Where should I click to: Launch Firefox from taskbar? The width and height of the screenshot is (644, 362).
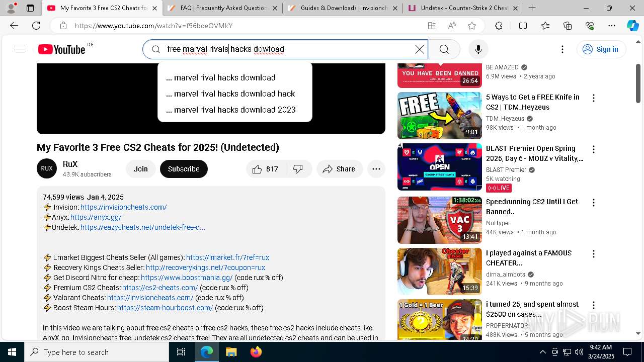[256, 352]
